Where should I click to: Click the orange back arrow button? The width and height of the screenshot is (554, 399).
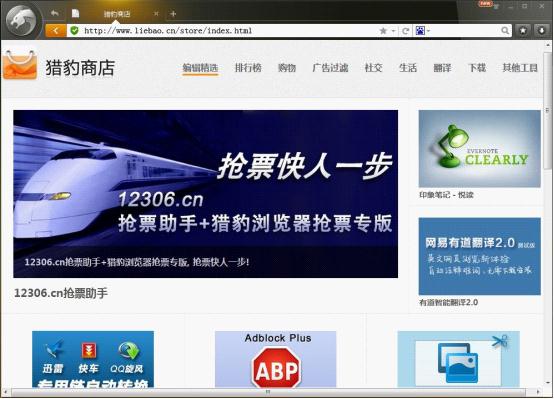click(x=55, y=31)
